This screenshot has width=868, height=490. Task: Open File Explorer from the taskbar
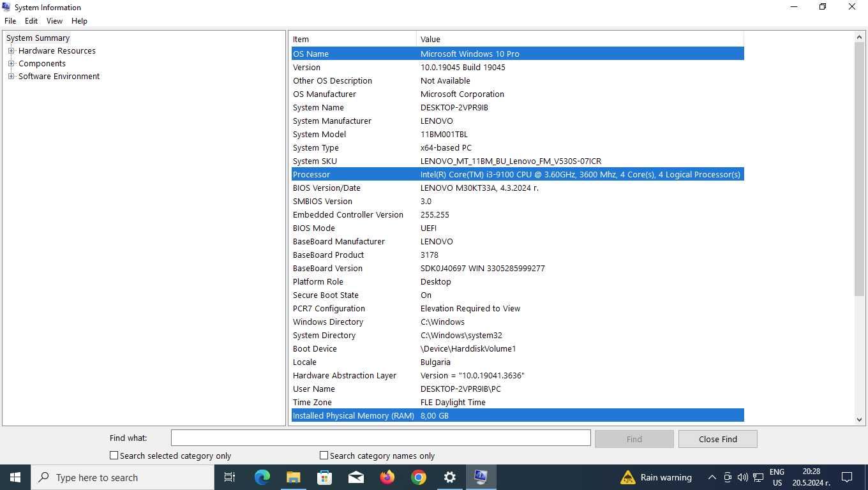pyautogui.click(x=293, y=477)
